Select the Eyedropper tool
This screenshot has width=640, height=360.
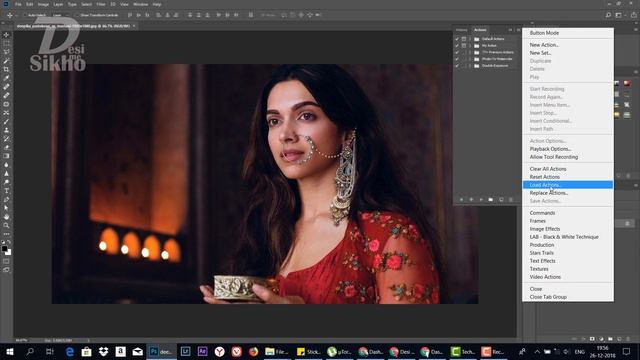click(x=6, y=78)
